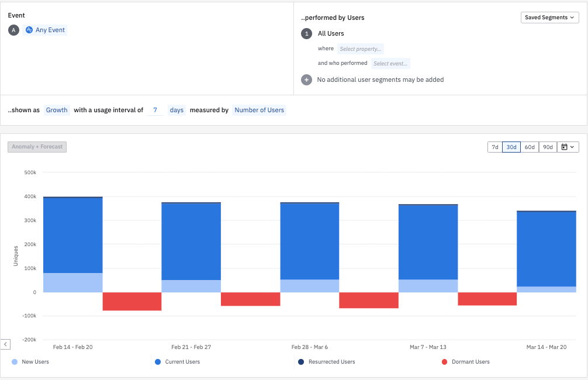Switch to 7d date range

[x=494, y=147]
